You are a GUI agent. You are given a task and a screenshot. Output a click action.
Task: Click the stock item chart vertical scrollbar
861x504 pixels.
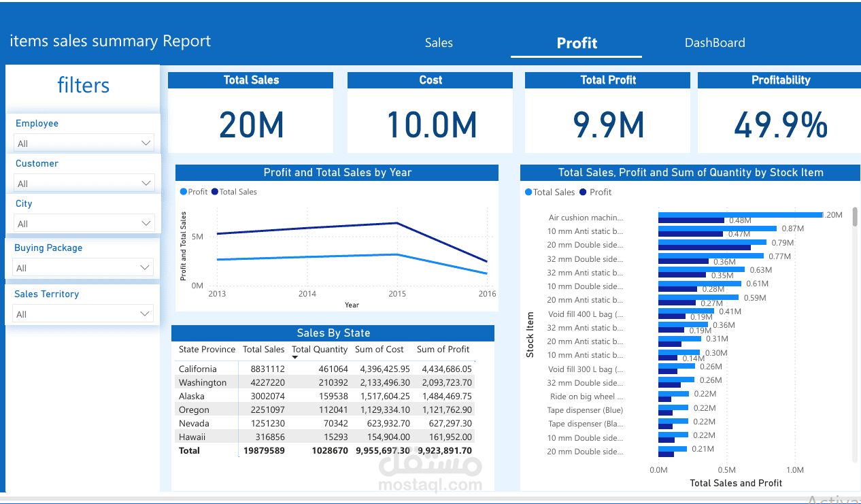tap(855, 217)
